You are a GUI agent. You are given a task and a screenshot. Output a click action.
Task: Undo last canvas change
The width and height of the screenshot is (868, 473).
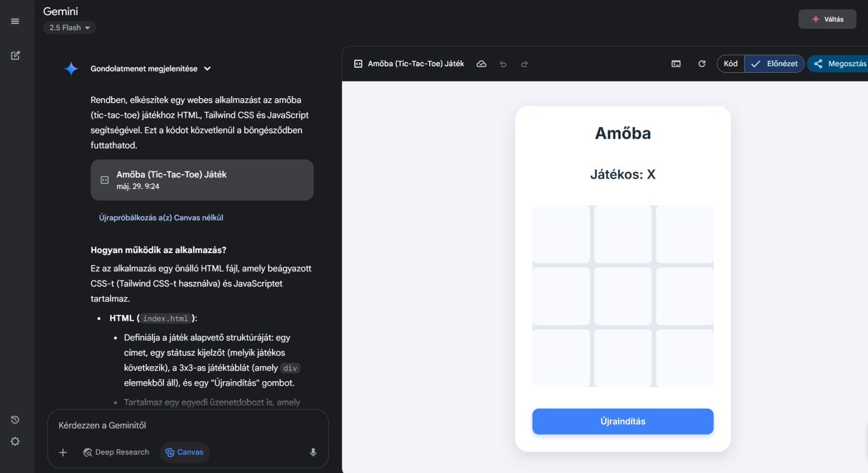503,64
